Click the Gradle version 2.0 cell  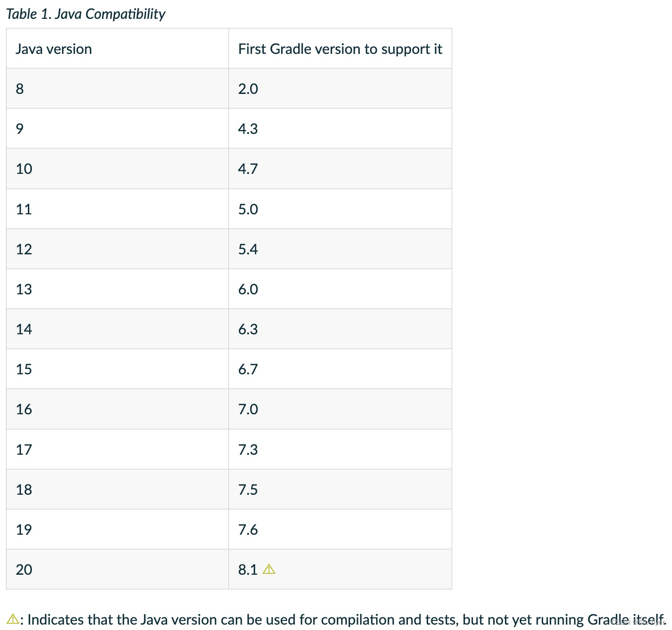(340, 89)
